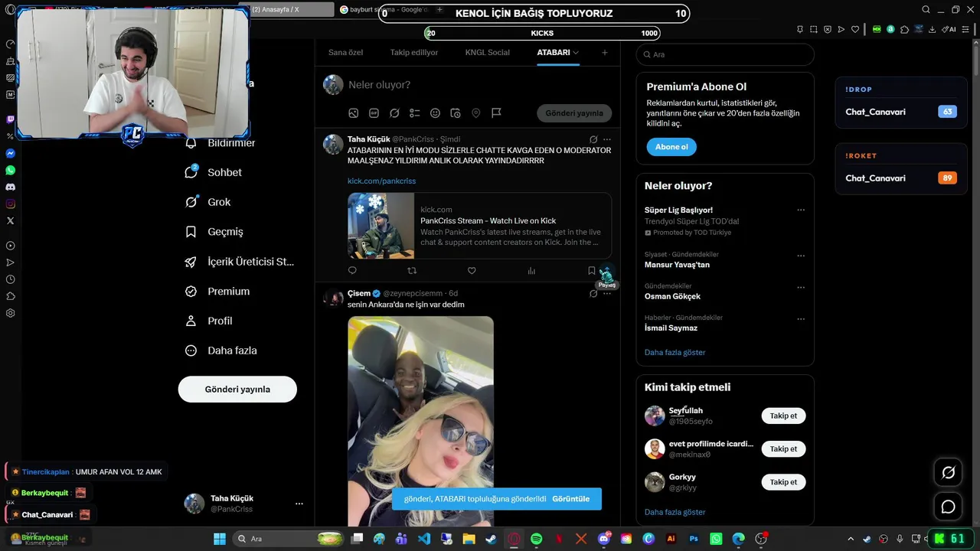Click the large Gönderi yayınla sidebar button
Screen dimensions: 980x551
click(237, 389)
